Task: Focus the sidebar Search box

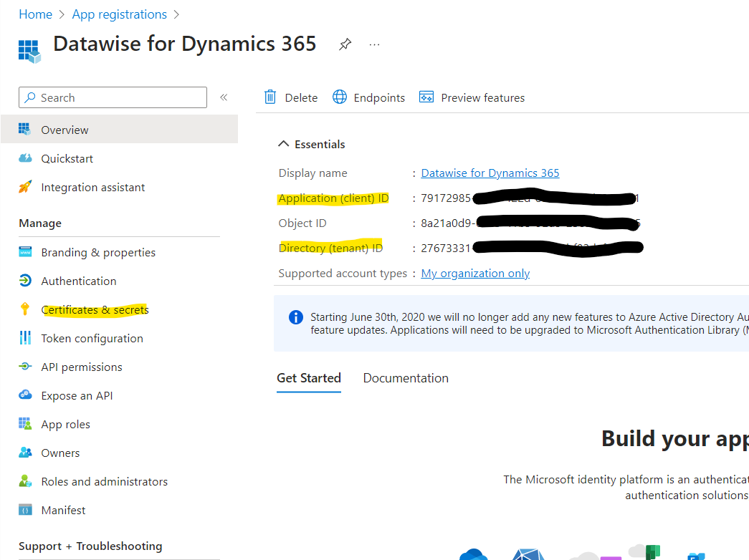Action: click(x=113, y=97)
